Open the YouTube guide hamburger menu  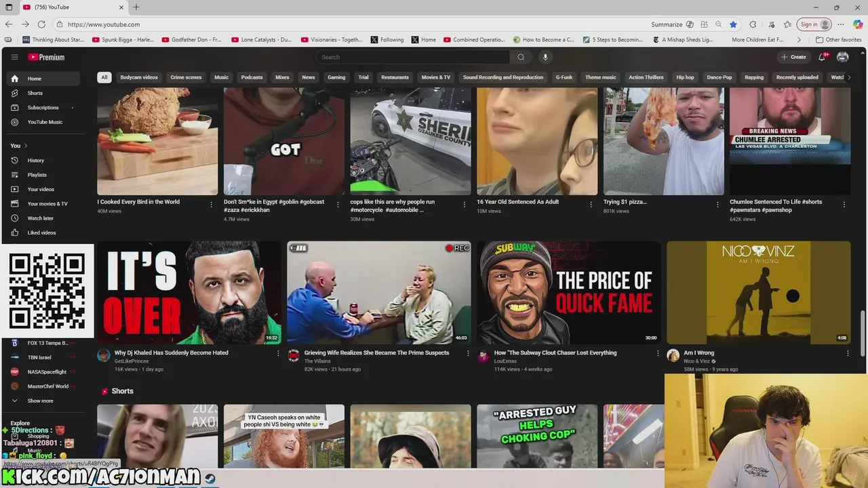coord(14,57)
